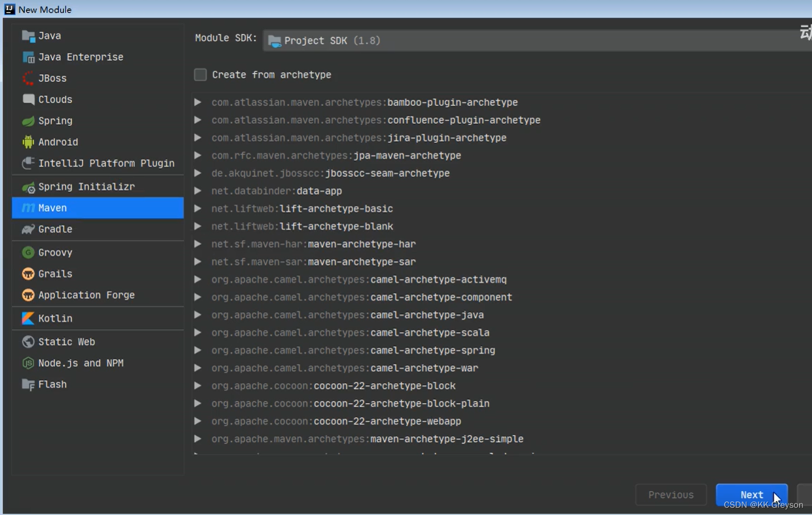
Task: Enable the Create from archetype checkbox
Action: 200,75
